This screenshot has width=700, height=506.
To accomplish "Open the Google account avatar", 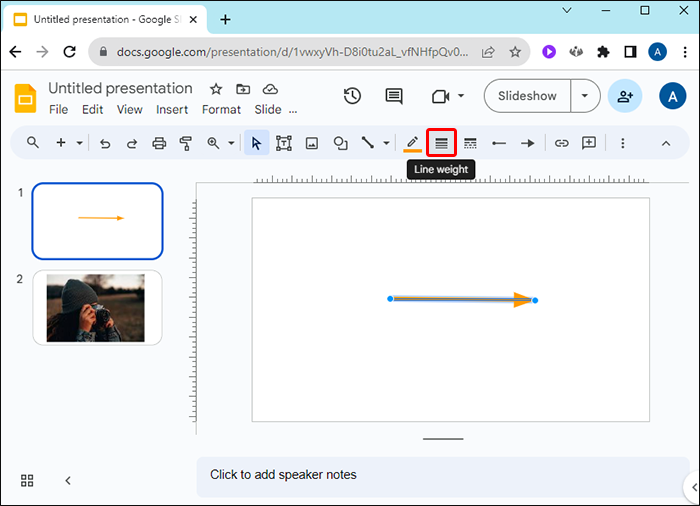I will tap(673, 96).
